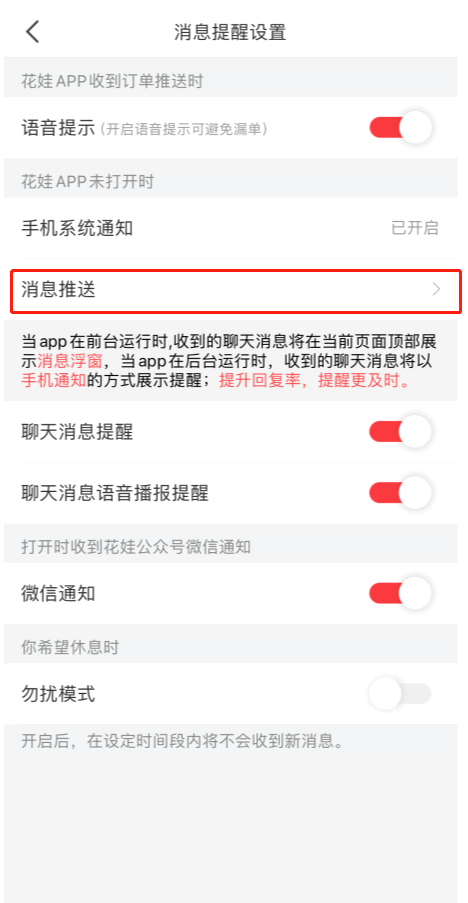Image resolution: width=468 pixels, height=903 pixels.
Task: Tap the 勿扰模式 label
Action: coord(58,695)
